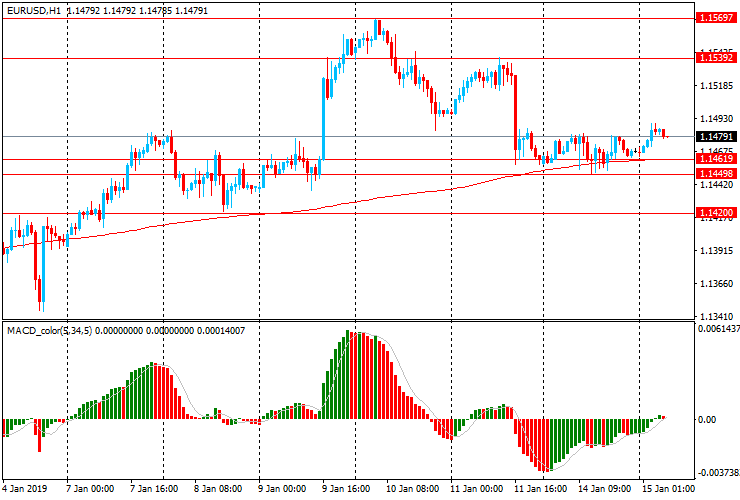Select the 1.14200 red price label

pos(717,213)
